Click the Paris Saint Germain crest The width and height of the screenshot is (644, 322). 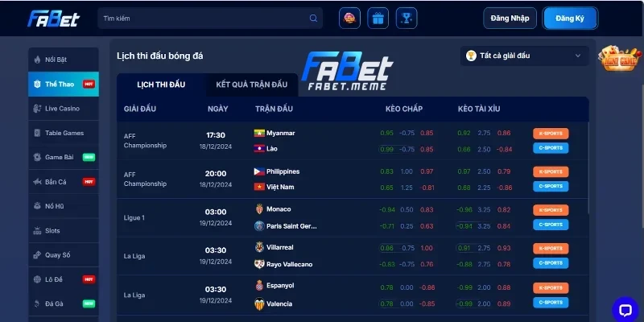pos(259,226)
